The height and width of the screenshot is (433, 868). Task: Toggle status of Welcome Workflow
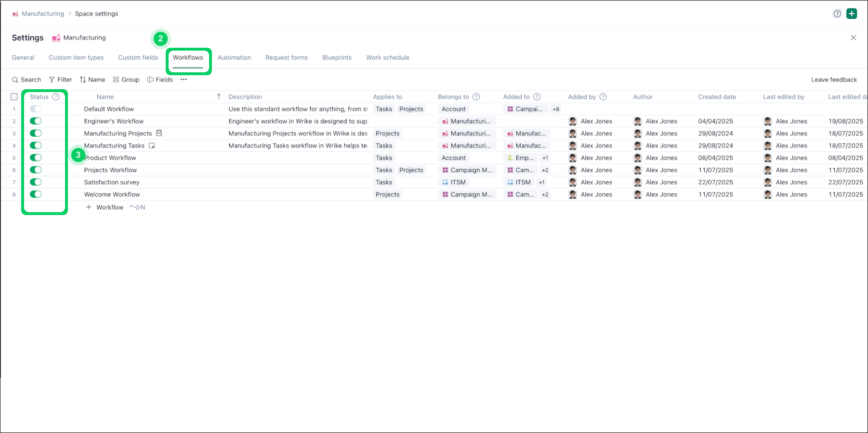click(x=36, y=194)
